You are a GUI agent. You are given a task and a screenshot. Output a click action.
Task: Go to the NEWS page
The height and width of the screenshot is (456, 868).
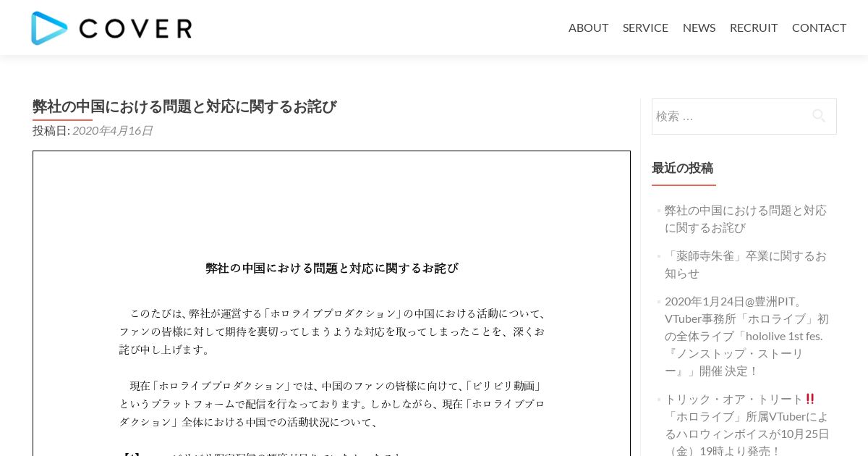(699, 28)
